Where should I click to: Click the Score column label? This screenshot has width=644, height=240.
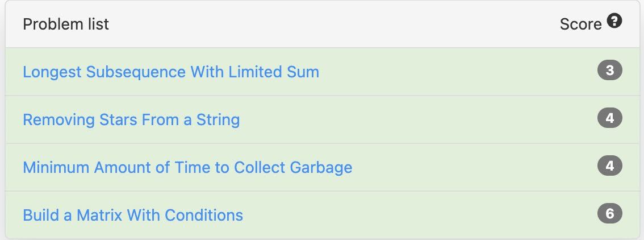click(581, 24)
